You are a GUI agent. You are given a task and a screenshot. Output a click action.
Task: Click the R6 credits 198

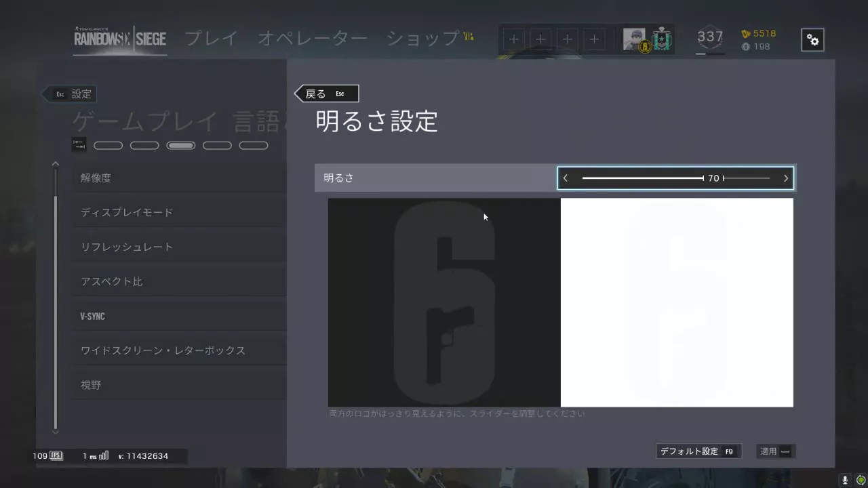(x=756, y=47)
